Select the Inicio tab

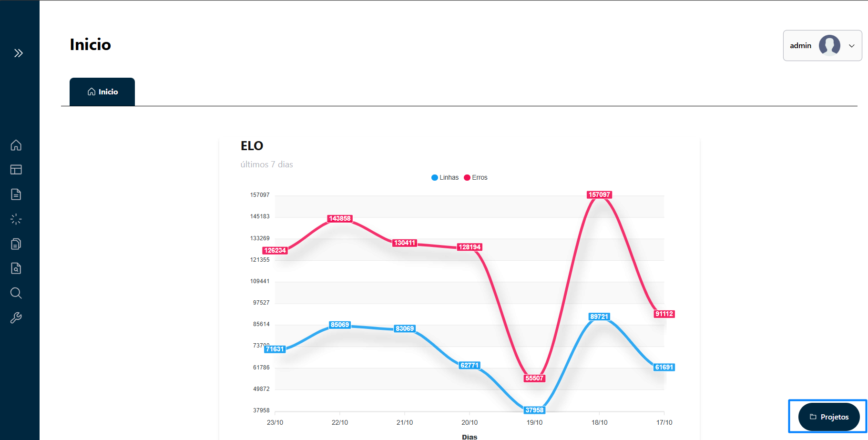(x=102, y=92)
